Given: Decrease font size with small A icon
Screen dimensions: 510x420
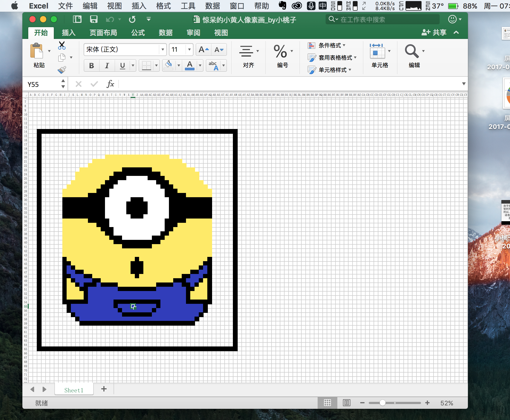Looking at the screenshot, I should click(219, 50).
